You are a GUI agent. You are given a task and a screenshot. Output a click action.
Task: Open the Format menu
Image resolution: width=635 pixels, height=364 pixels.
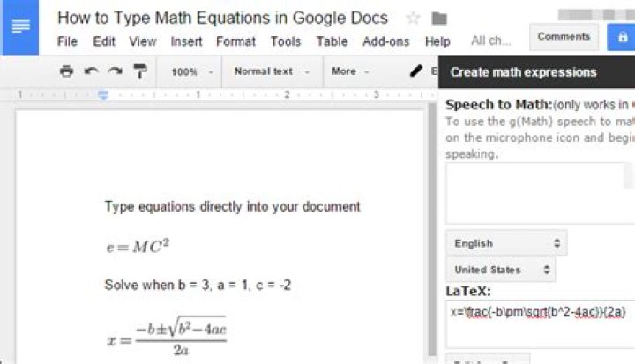tap(235, 41)
